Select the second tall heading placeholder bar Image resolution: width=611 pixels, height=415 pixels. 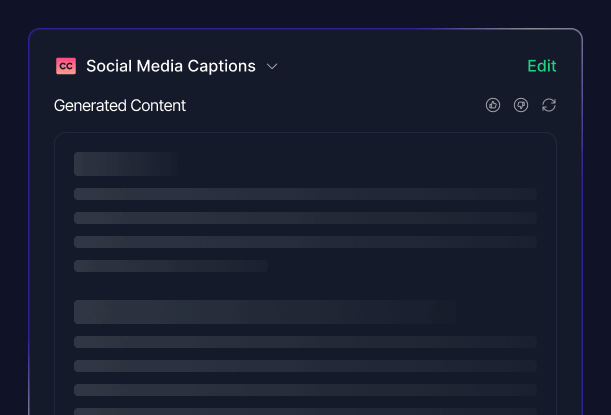[x=265, y=312]
